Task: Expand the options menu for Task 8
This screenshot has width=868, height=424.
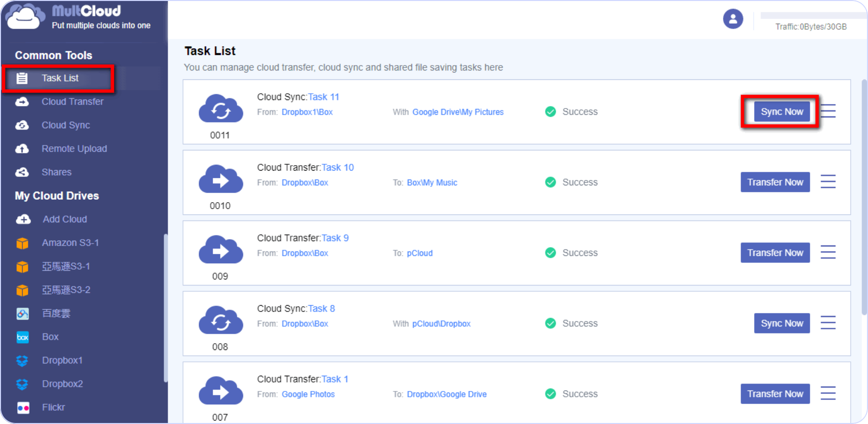Action: click(x=828, y=323)
